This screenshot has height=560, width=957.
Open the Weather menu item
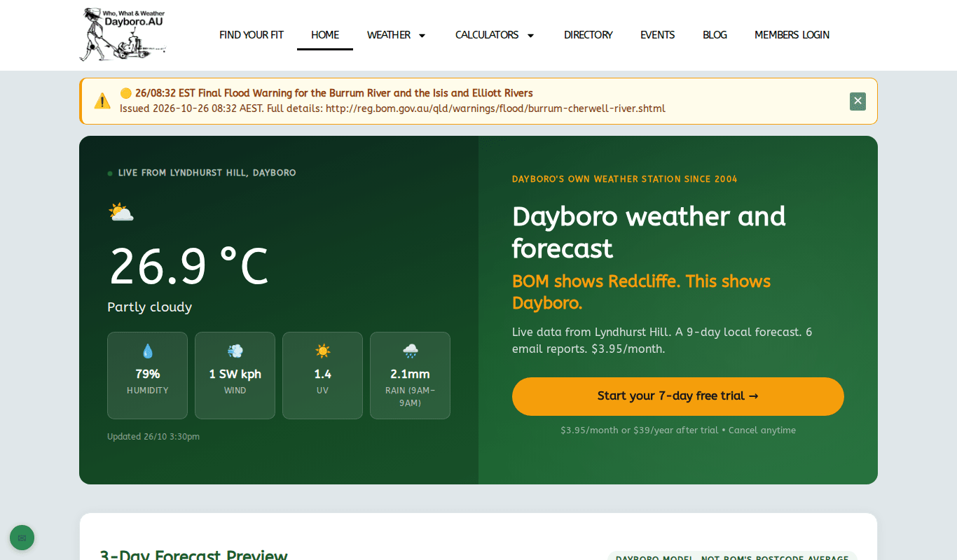coord(389,35)
